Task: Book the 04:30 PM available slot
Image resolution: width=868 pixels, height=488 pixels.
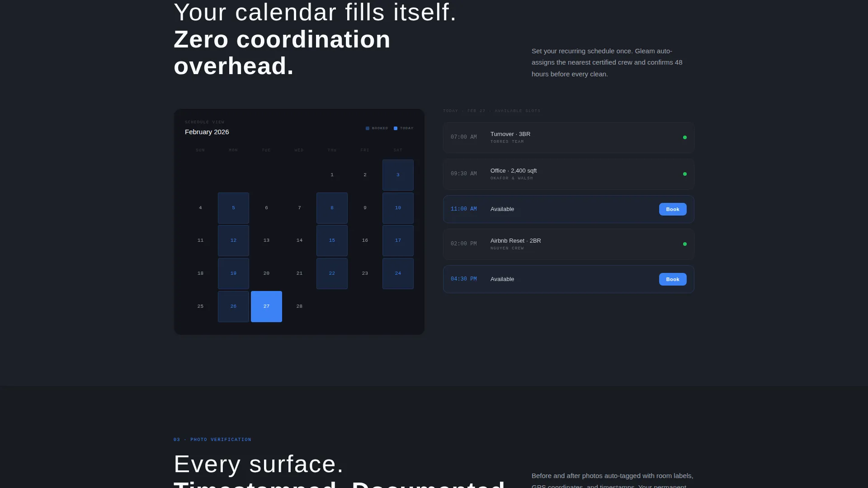Action: [672, 279]
